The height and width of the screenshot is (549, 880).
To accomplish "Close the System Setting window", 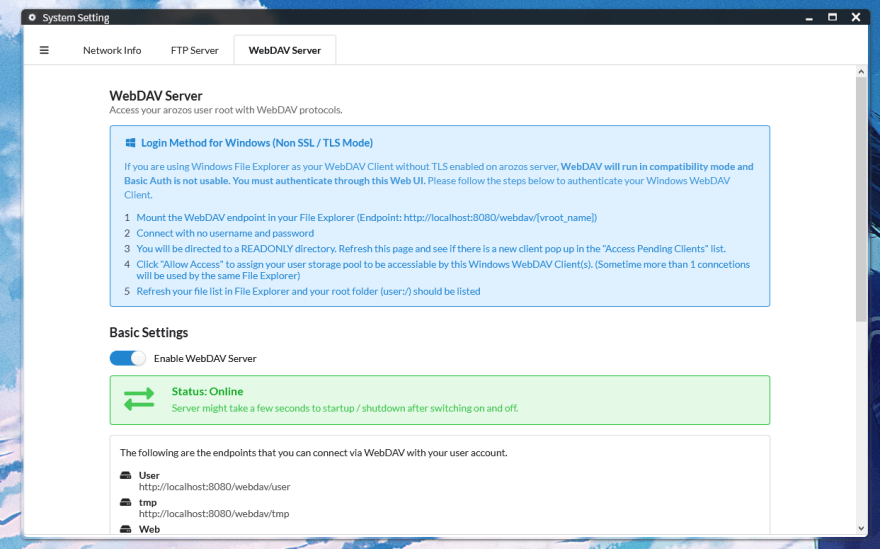I will 856,17.
